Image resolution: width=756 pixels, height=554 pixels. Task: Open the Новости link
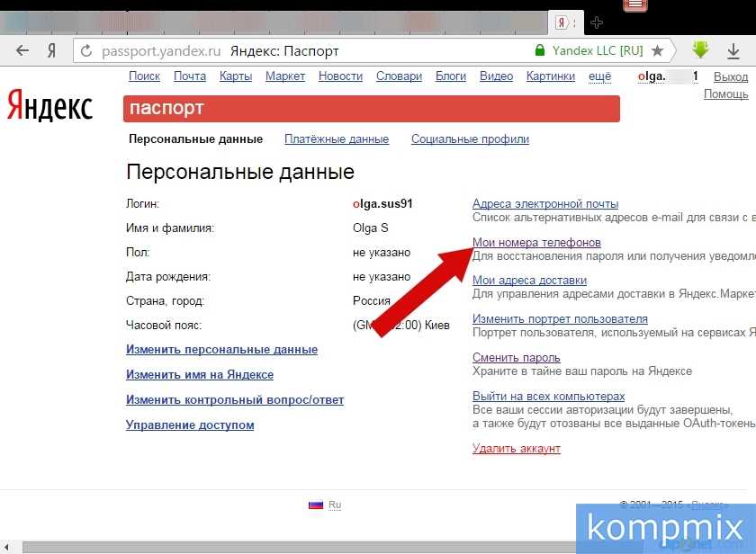(x=340, y=76)
